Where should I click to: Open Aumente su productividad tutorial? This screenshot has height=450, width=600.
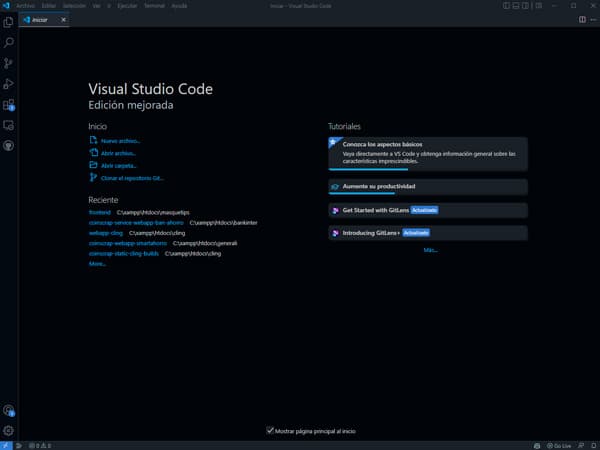[x=428, y=187]
